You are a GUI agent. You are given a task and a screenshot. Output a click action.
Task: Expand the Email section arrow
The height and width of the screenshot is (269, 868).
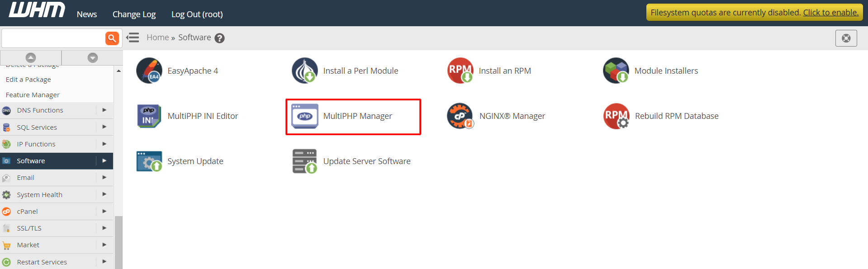tap(104, 177)
